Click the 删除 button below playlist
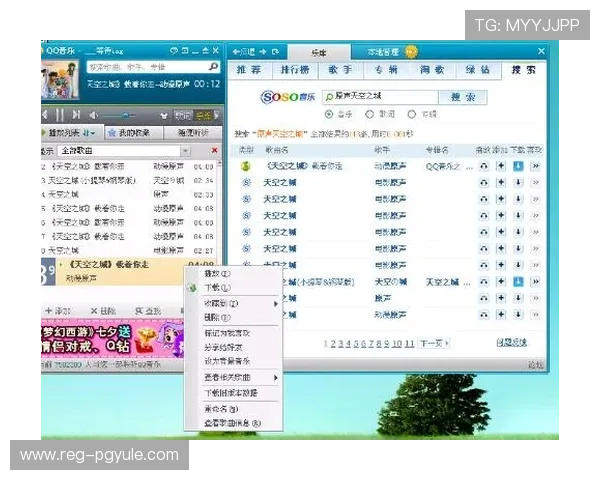The width and height of the screenshot is (600, 480). 103,311
